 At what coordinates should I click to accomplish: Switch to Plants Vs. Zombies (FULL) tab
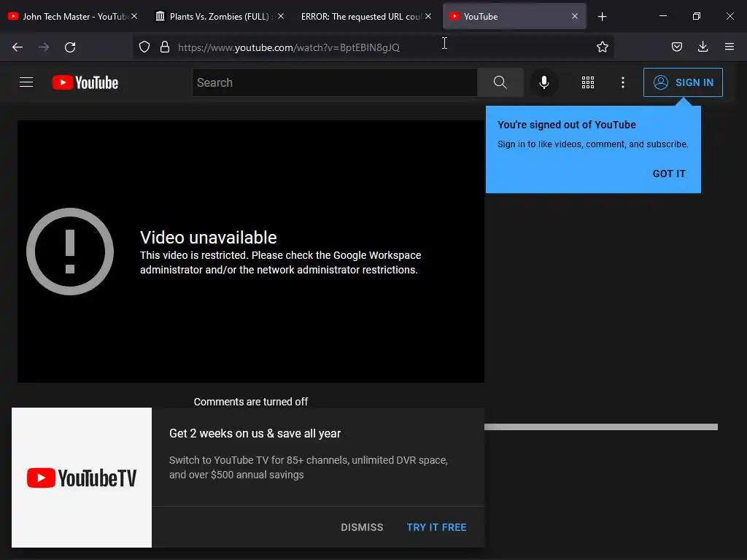(x=219, y=16)
